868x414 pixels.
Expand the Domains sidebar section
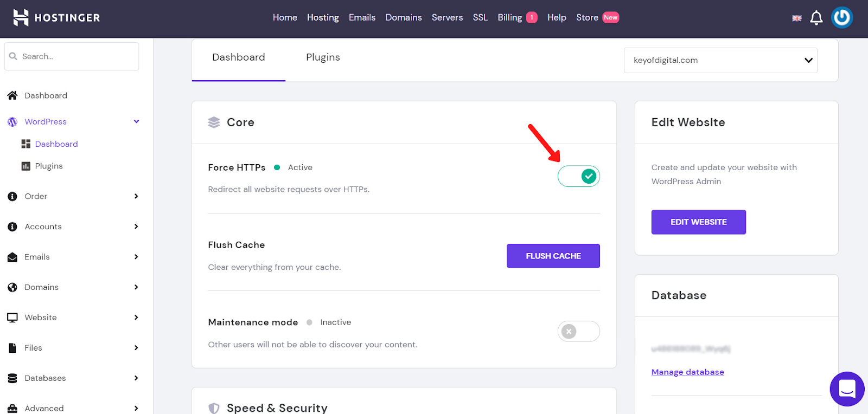click(136, 287)
